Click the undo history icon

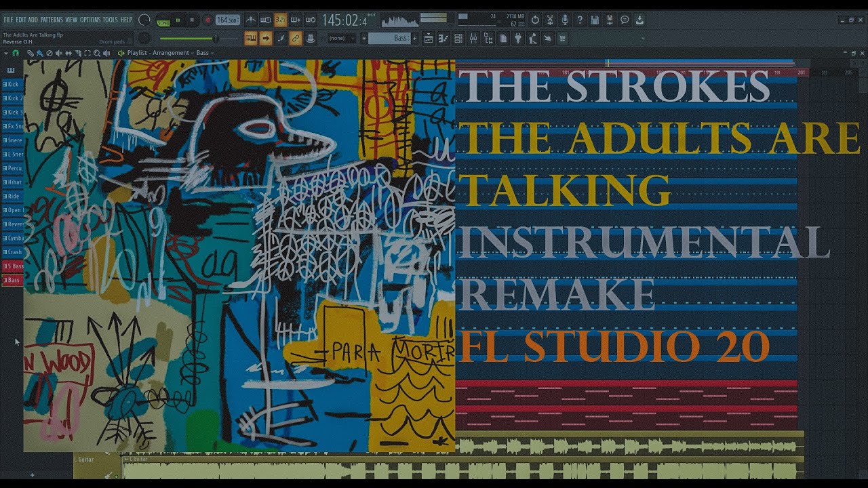(535, 20)
